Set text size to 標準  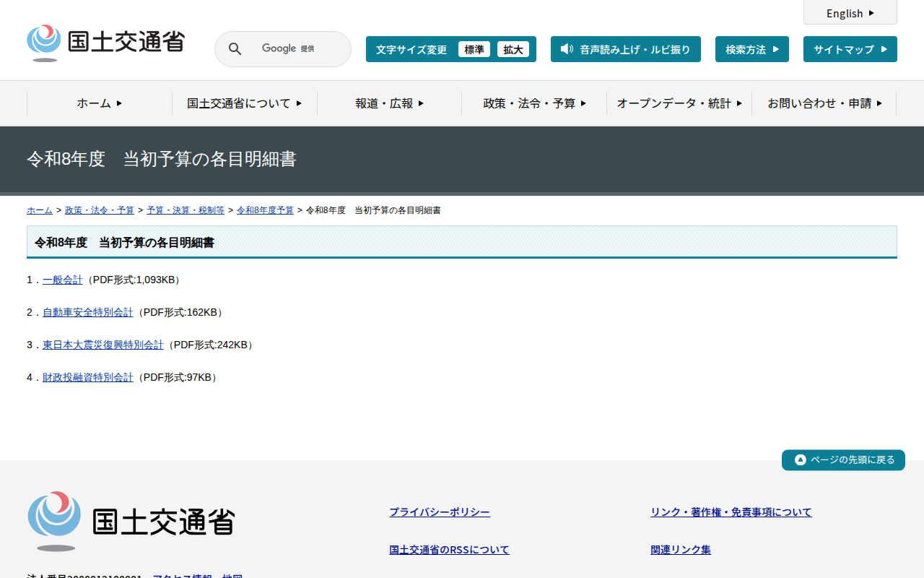click(474, 49)
